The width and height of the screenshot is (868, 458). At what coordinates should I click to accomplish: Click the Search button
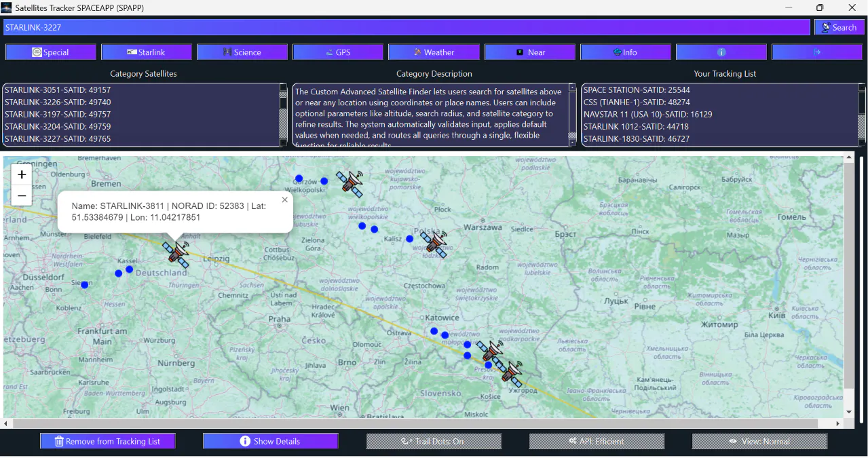point(839,27)
